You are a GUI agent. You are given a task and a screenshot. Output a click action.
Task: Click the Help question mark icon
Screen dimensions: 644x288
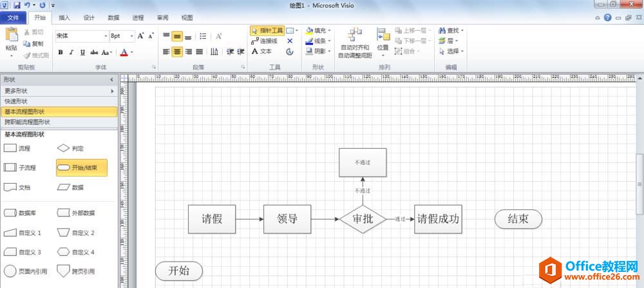[x=608, y=17]
